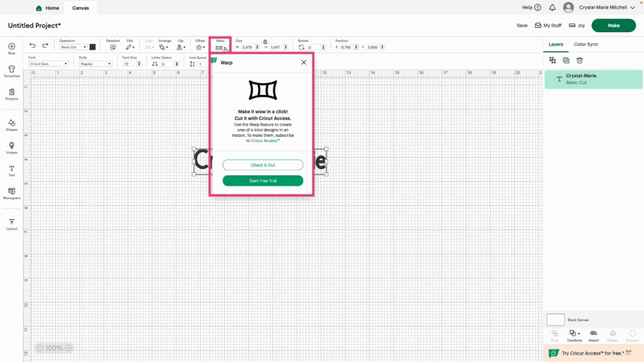Viewport: 644px width, 362px height.
Task: Expand the Style Regular dropdown
Action: tap(96, 64)
